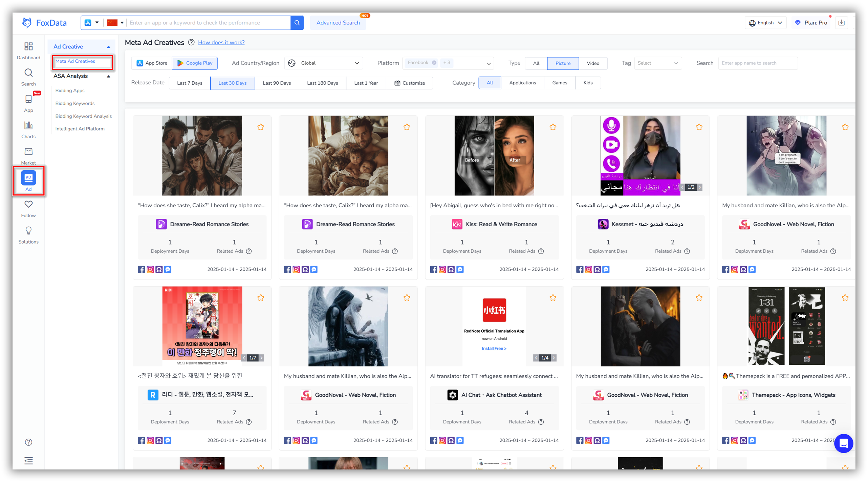The width and height of the screenshot is (868, 482).
Task: Select the Games category tab
Action: pos(560,83)
